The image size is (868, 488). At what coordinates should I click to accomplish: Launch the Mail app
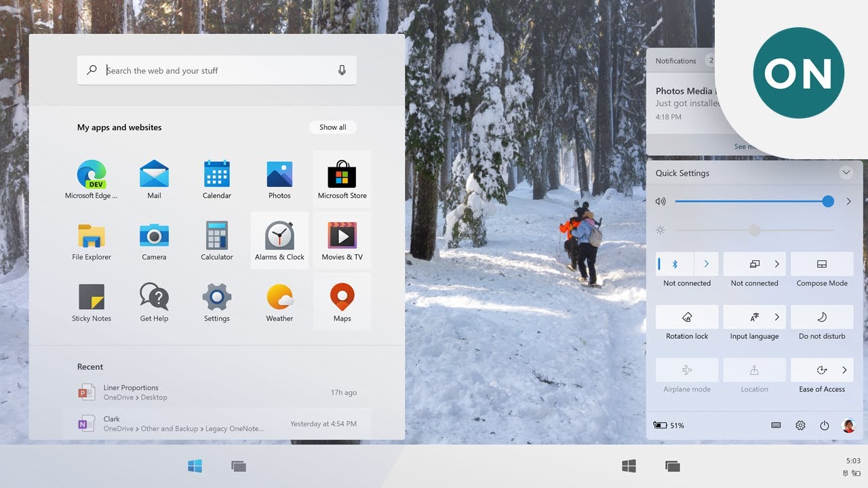pyautogui.click(x=154, y=180)
